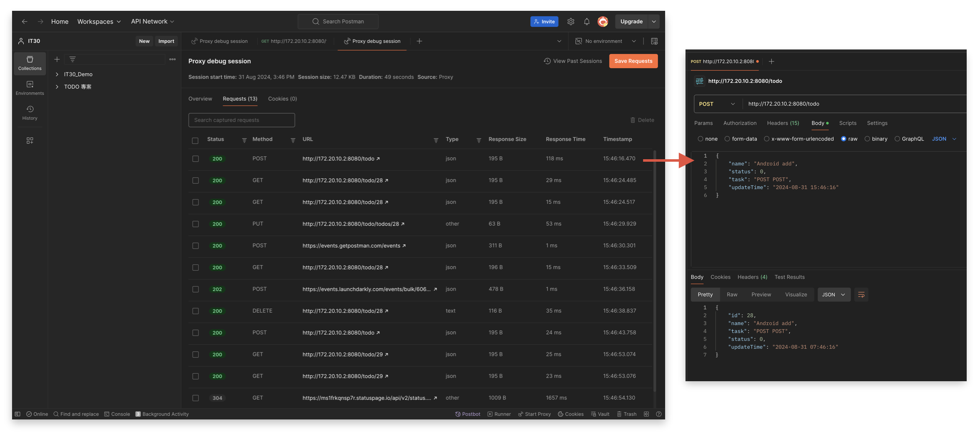
Task: Switch to the Authorization tab
Action: coord(740,123)
